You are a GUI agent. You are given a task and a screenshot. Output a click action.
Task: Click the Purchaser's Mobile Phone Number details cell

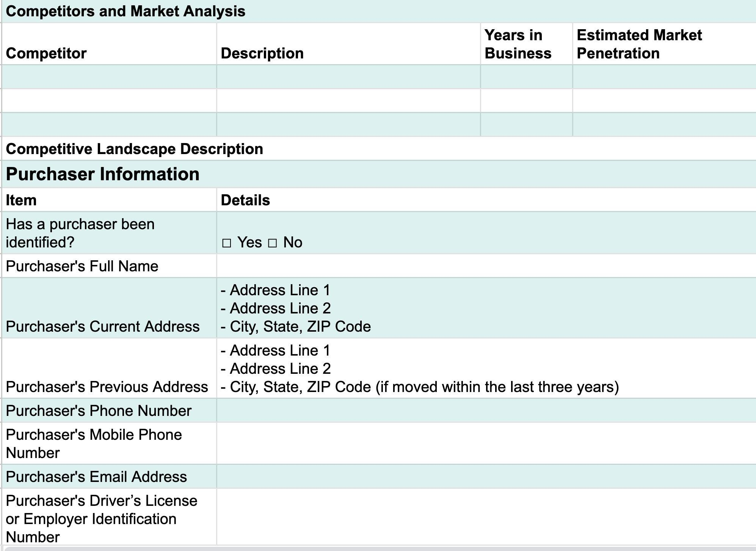[x=485, y=444]
